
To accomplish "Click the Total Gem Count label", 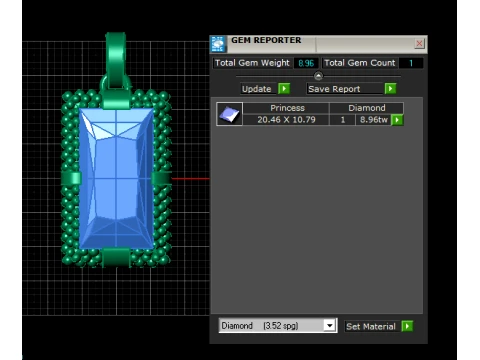I will (x=360, y=63).
